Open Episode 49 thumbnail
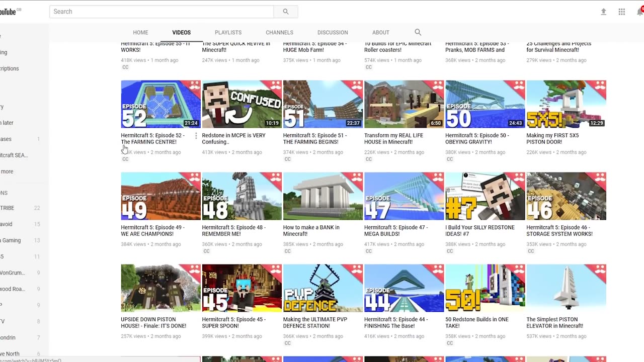Viewport: 644px width, 362px height. (160, 196)
